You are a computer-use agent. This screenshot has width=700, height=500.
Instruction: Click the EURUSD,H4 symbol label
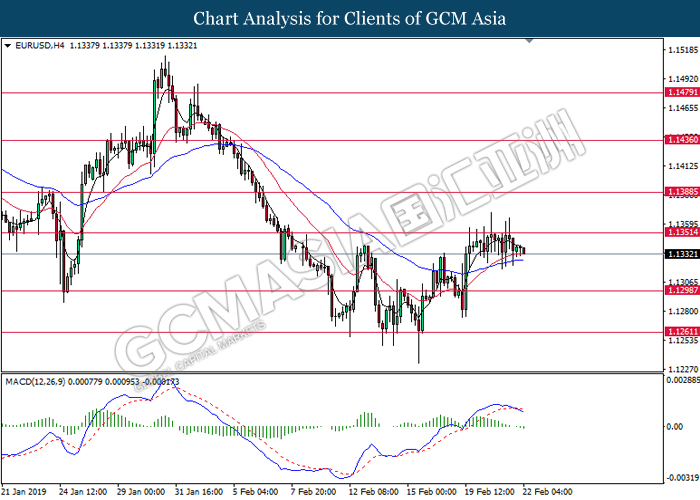click(x=37, y=45)
